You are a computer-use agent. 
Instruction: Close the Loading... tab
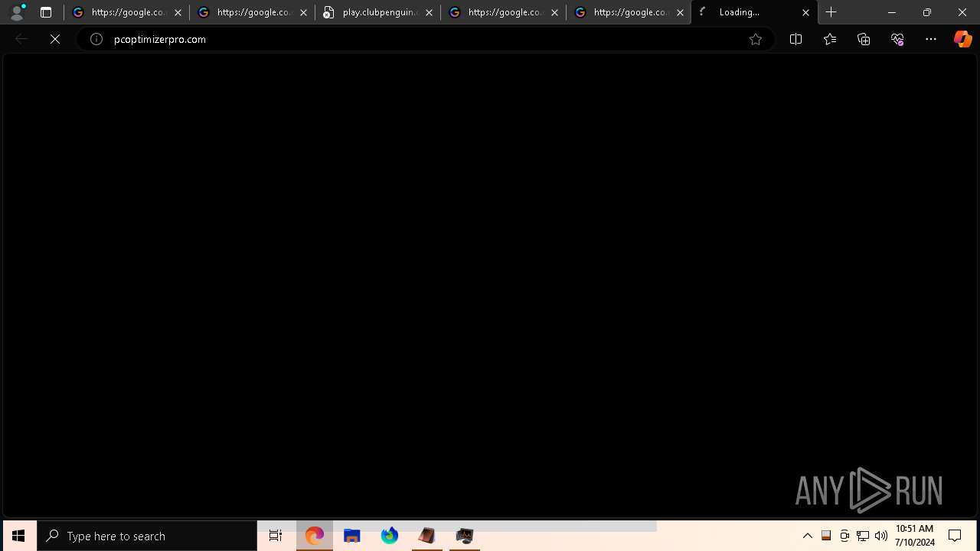click(805, 12)
